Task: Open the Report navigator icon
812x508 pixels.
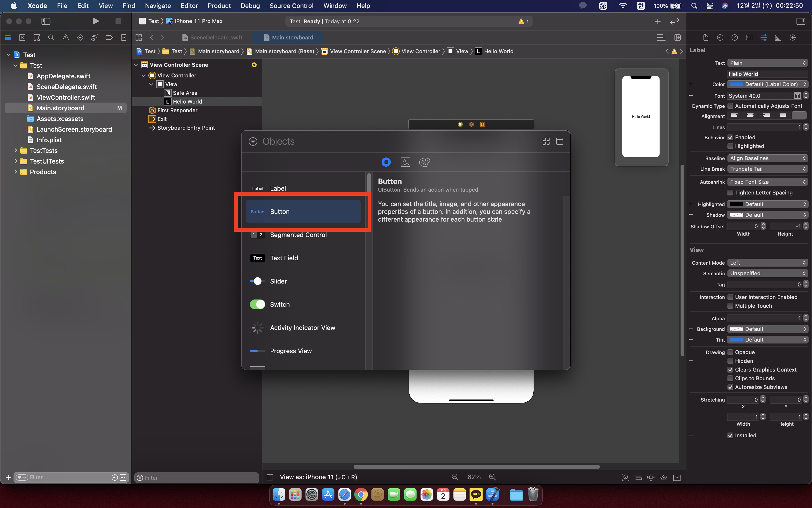Action: [123, 38]
